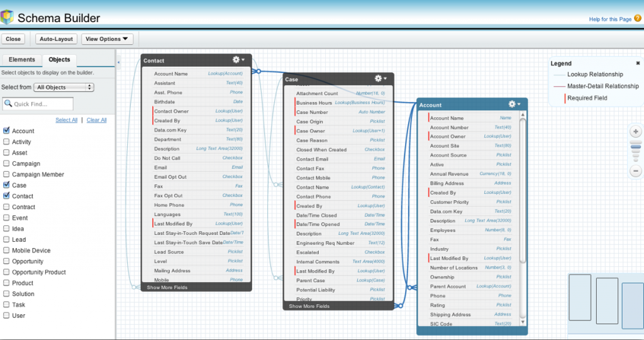The image size is (644, 340).
Task: Click the zoom out minus button
Action: pos(636,171)
